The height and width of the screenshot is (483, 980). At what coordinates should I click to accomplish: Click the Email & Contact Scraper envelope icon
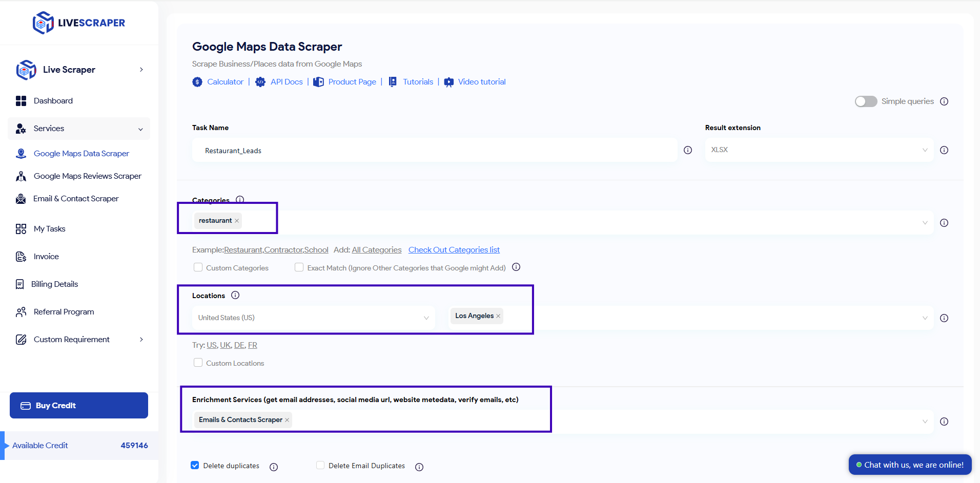[21, 199]
